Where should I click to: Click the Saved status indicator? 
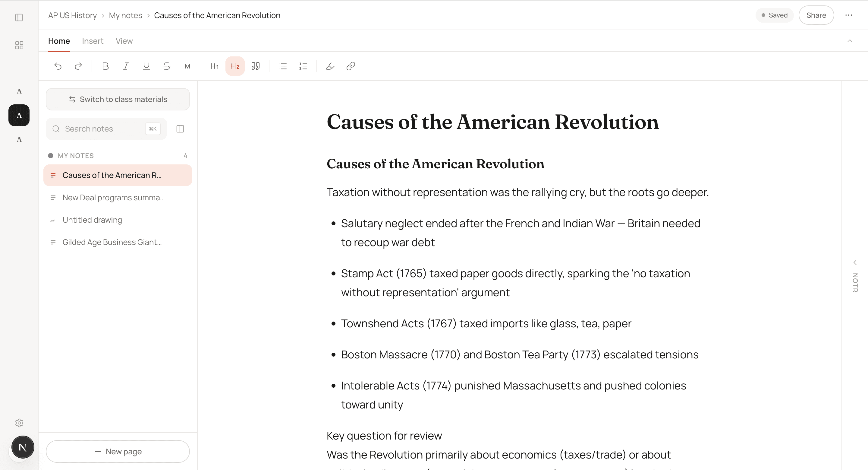tap(774, 15)
